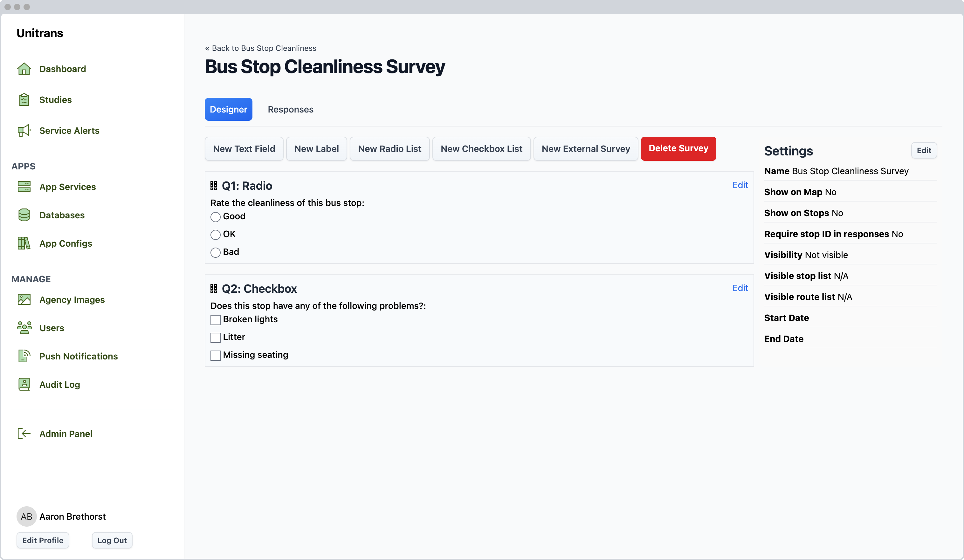Switch to the Responses tab
The image size is (964, 560).
(290, 109)
